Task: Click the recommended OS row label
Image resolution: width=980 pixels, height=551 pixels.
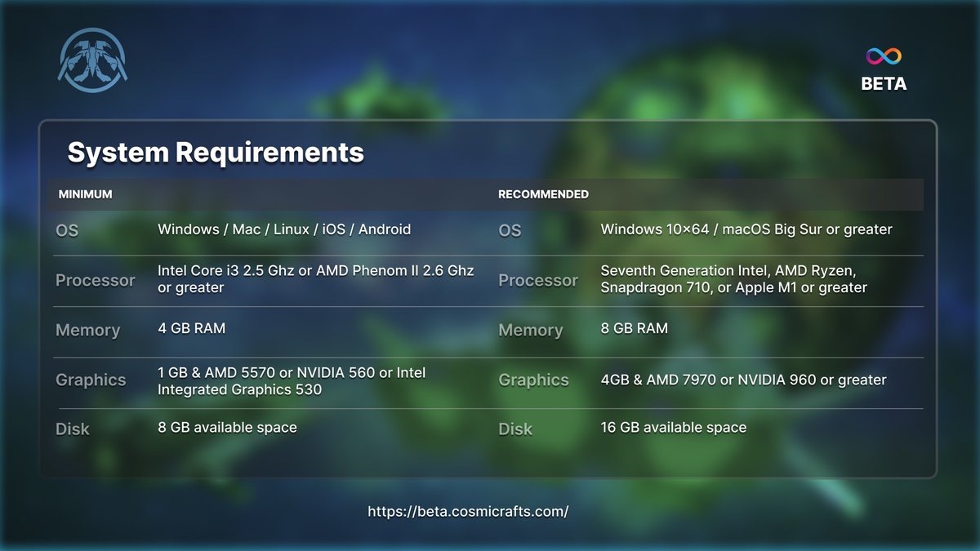Action: coord(510,231)
